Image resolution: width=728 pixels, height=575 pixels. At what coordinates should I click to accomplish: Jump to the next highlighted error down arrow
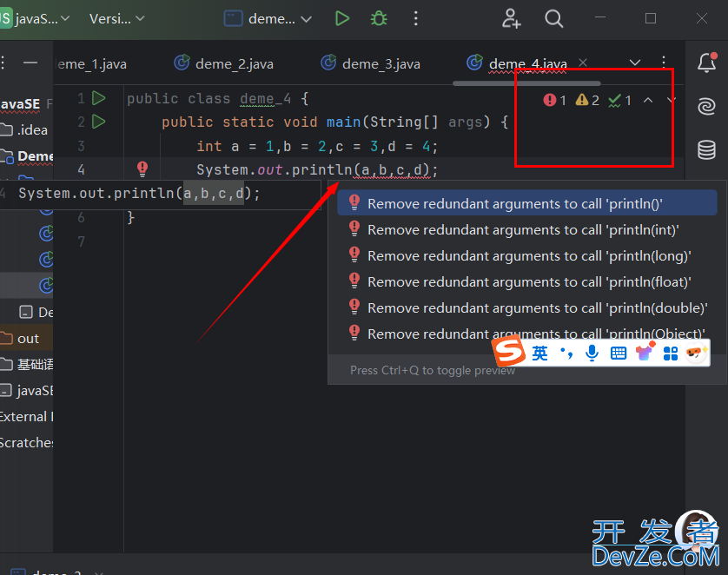pyautogui.click(x=670, y=100)
